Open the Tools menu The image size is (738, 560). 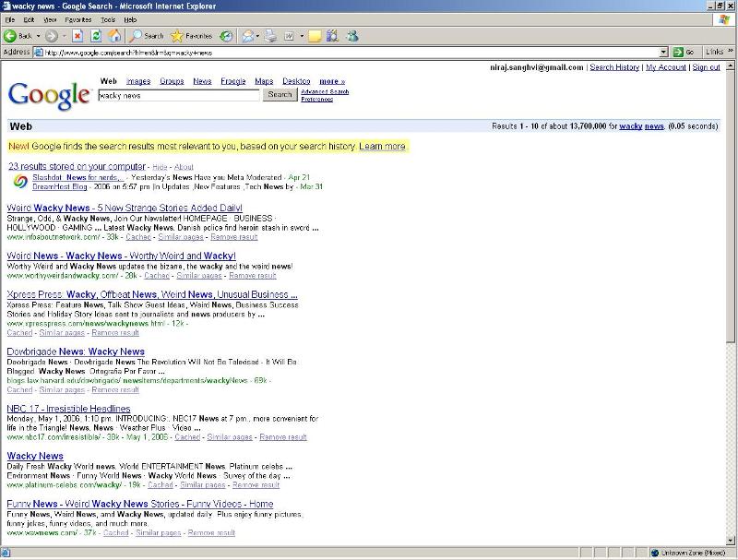(x=108, y=19)
